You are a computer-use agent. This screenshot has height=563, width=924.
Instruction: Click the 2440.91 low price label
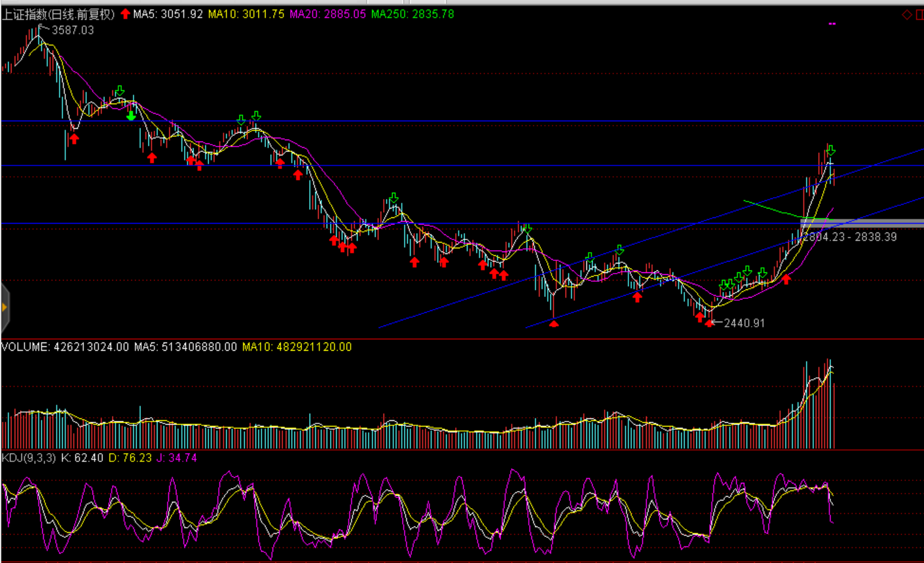[x=744, y=323]
